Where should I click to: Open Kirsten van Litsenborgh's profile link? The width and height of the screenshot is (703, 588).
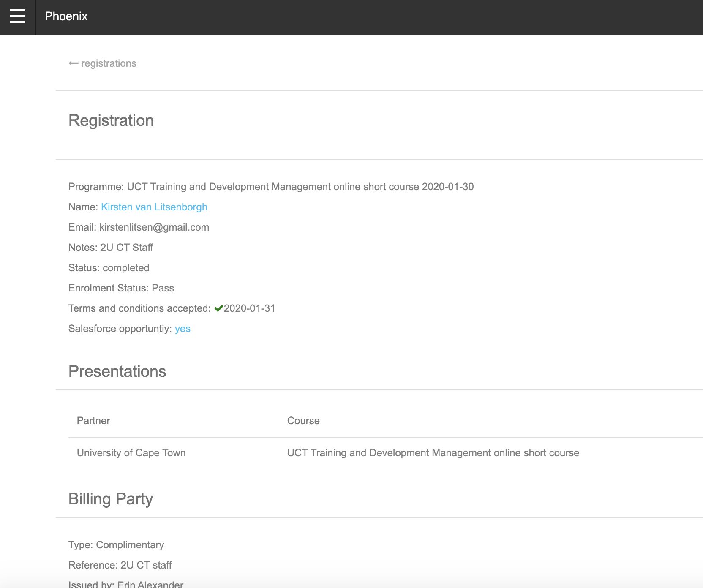tap(154, 207)
